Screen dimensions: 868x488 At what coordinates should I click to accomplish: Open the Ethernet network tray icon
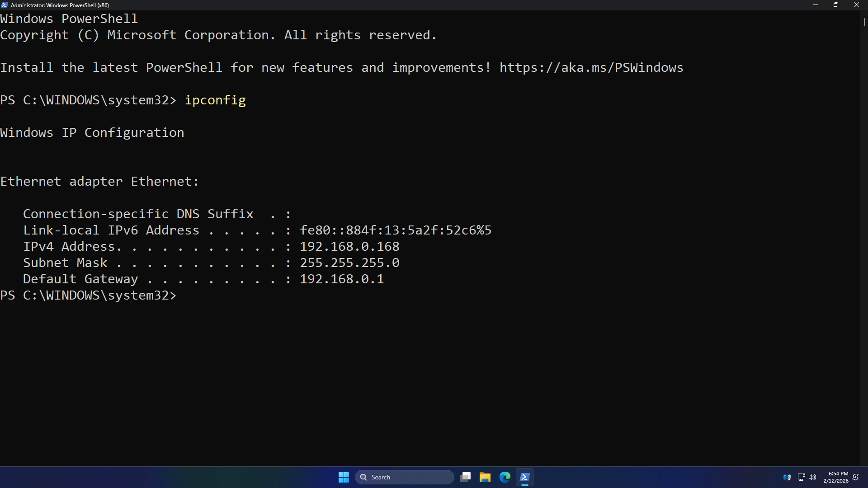(x=801, y=477)
